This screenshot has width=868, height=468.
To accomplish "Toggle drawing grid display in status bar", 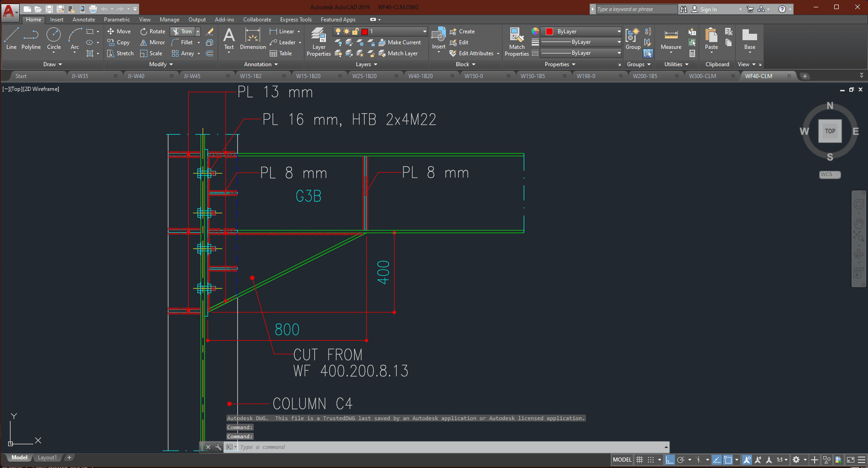I will coord(640,460).
